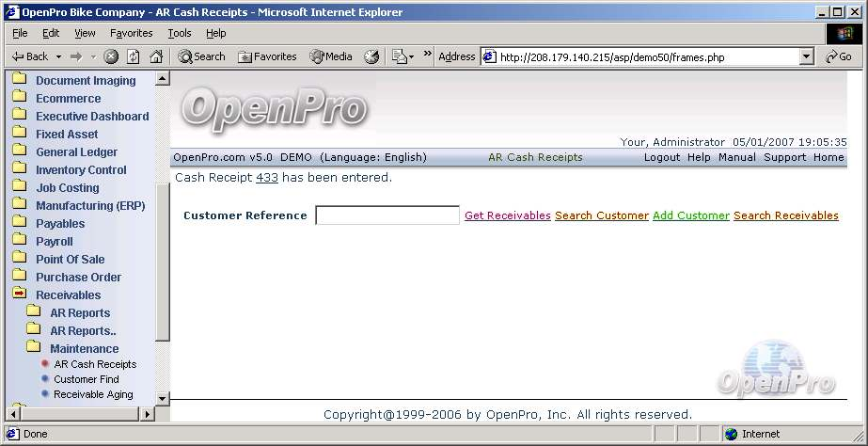Click the browser Home icon
This screenshot has height=446, width=868.
156,56
